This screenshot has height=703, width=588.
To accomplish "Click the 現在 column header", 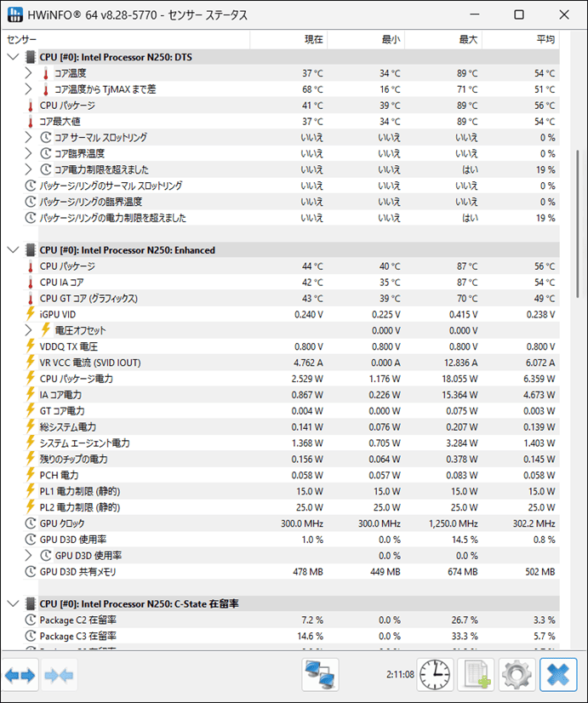I will point(288,39).
